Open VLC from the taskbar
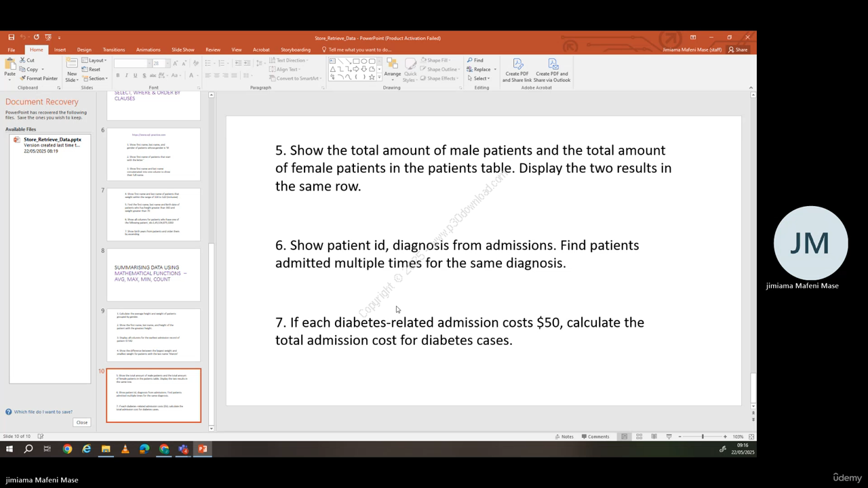Screen dimensions: 868x488 click(125, 449)
